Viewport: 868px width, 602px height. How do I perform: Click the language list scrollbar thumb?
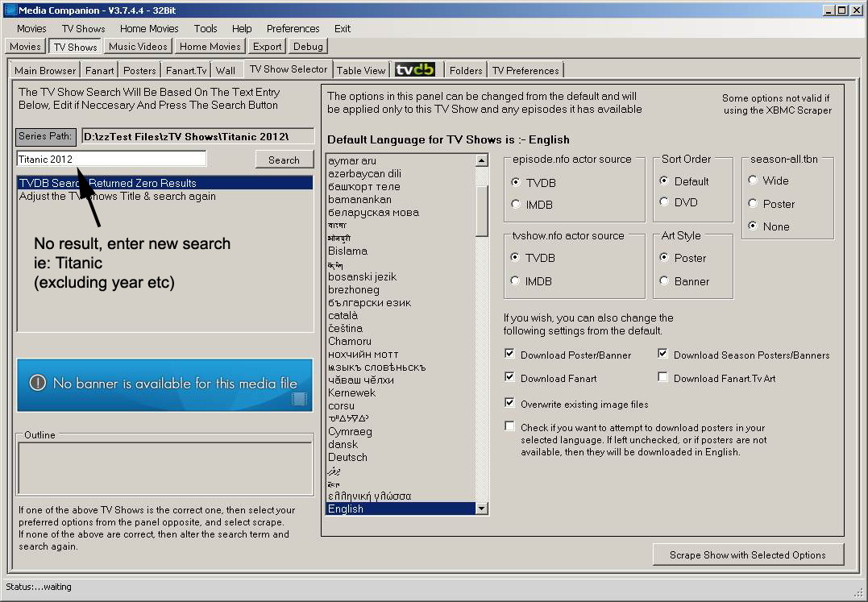point(482,211)
